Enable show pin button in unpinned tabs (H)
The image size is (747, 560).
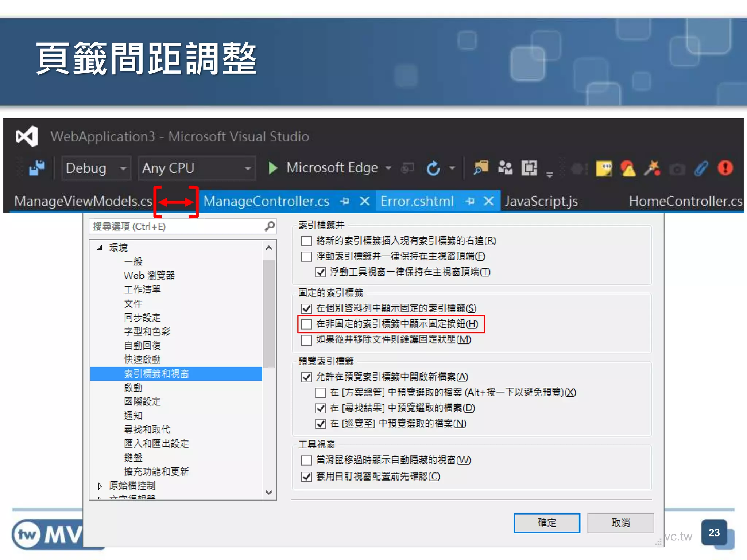(x=306, y=324)
